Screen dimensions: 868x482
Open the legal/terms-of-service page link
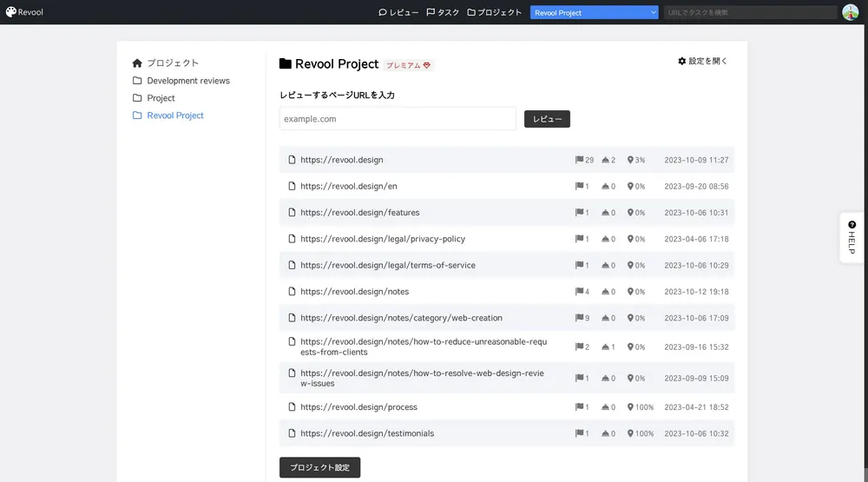(x=387, y=266)
